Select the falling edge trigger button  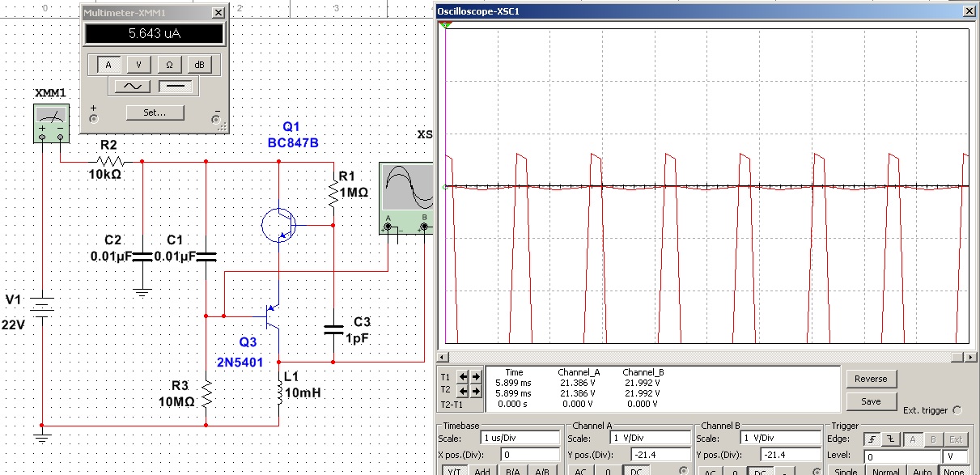[x=891, y=439]
